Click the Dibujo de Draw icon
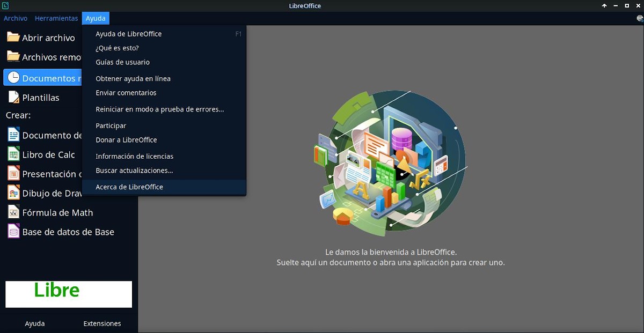644x333 pixels. tap(13, 193)
